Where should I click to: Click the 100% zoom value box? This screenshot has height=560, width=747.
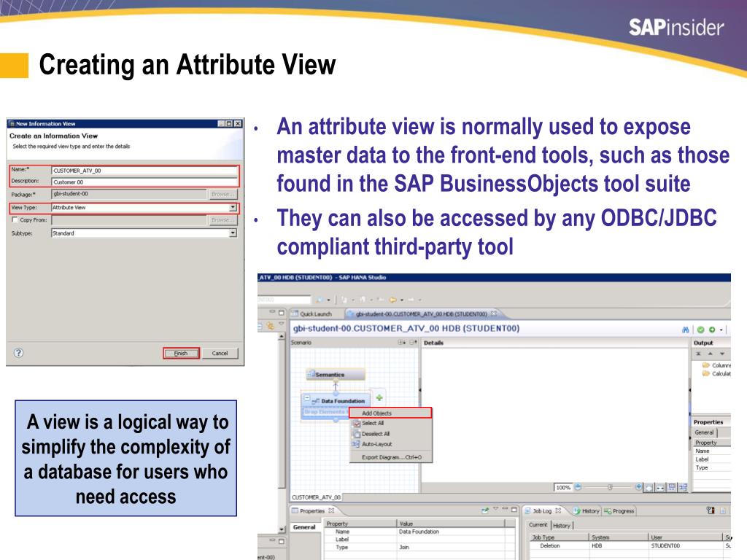pos(563,487)
